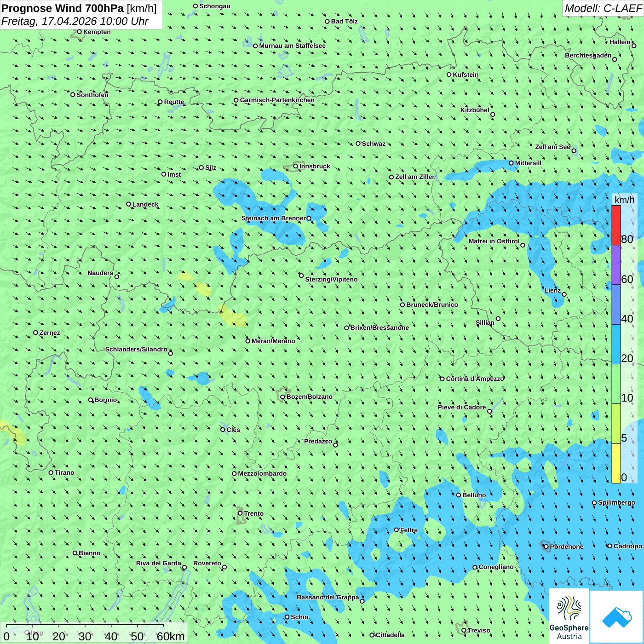The width and height of the screenshot is (644, 644).
Task: Click the GeoSphere Austria logo
Action: pos(569,615)
